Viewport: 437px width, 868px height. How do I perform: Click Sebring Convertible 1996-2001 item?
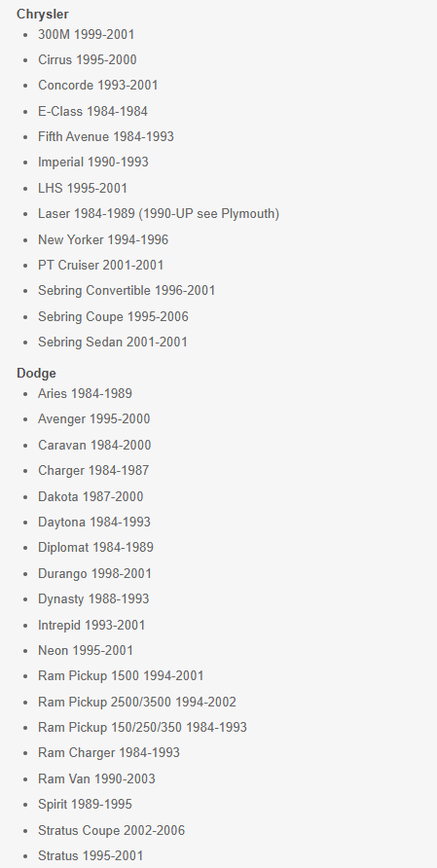pos(127,291)
